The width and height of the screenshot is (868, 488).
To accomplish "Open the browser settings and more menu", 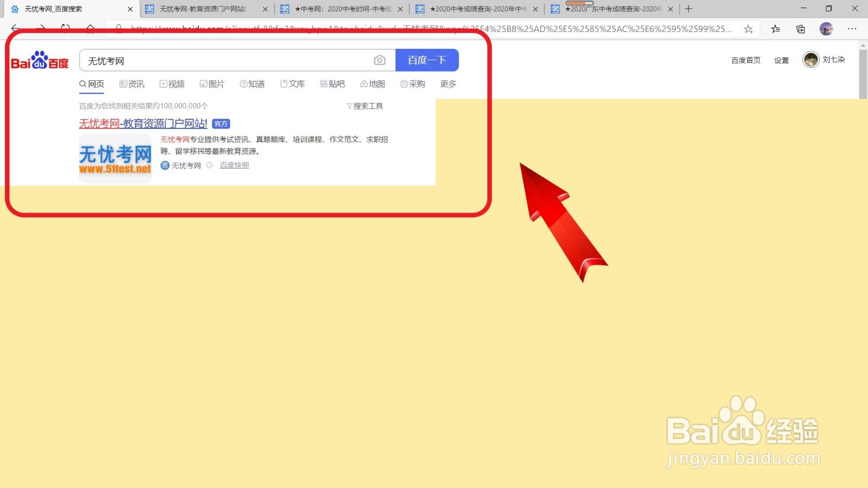I will [x=852, y=29].
